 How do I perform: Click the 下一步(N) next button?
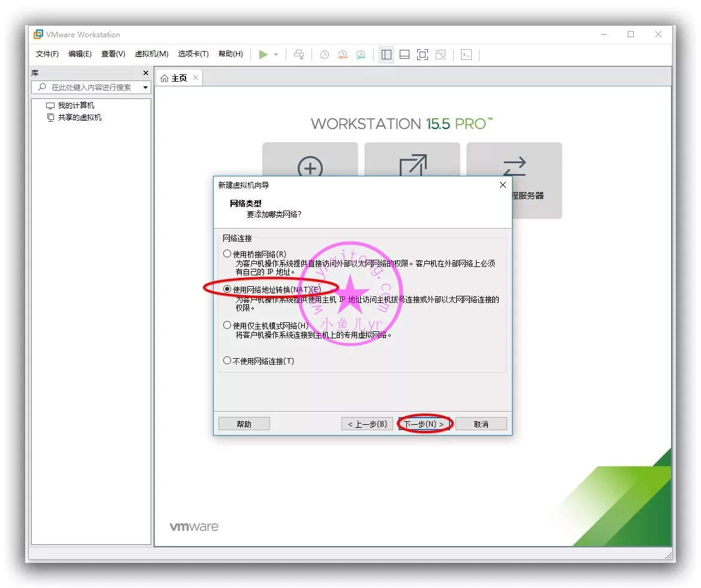424,424
